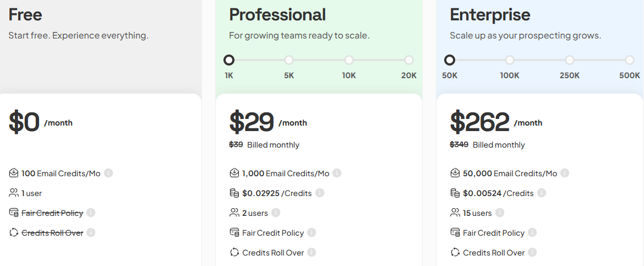
Task: Click 'Credits Roll Over' text in Enterprise plan
Action: point(494,252)
